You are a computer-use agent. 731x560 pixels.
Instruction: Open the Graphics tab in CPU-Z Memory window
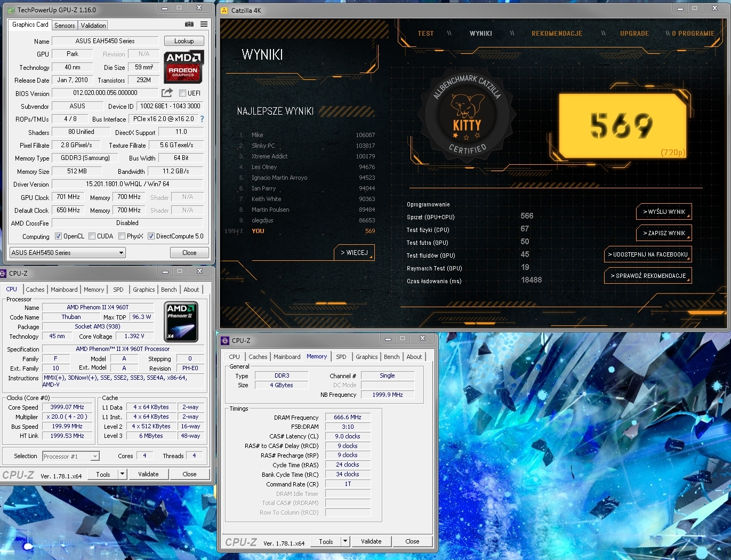pyautogui.click(x=367, y=357)
